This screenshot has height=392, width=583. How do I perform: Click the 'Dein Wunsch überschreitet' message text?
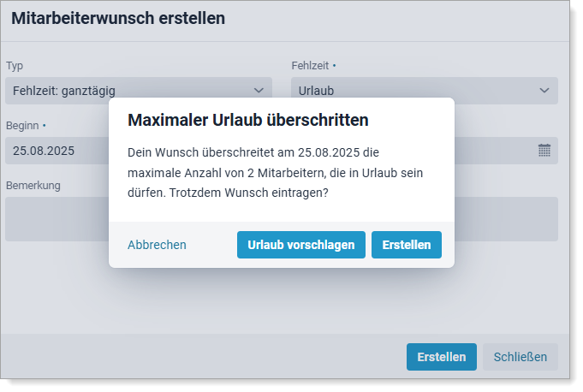(275, 173)
